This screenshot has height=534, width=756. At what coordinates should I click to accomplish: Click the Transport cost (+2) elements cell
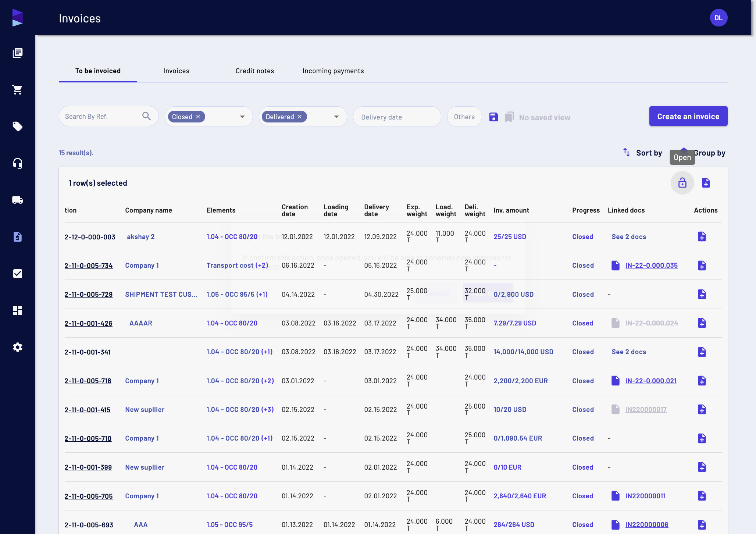238,266
